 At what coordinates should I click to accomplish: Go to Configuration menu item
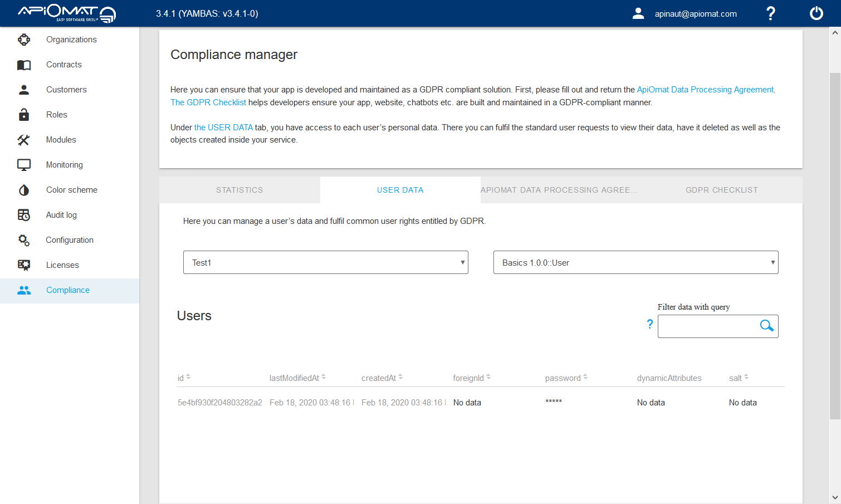[x=70, y=240]
